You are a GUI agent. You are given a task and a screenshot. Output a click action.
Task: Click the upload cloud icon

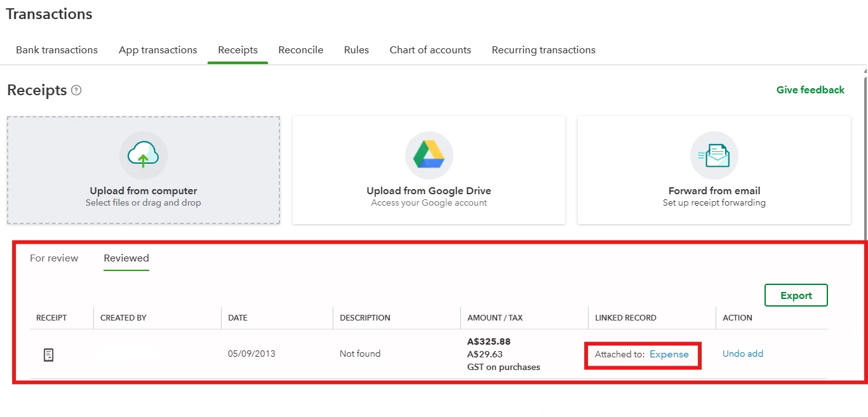pyautogui.click(x=144, y=156)
